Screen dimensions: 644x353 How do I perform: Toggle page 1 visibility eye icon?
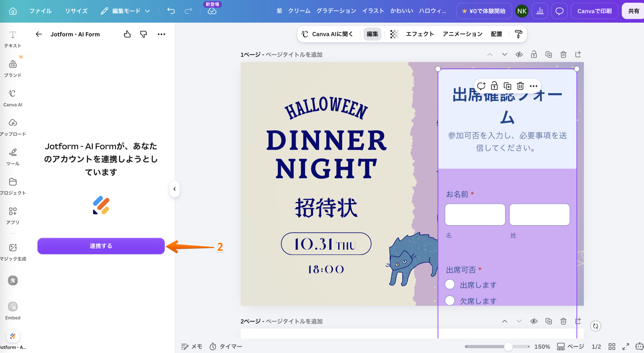coord(519,54)
